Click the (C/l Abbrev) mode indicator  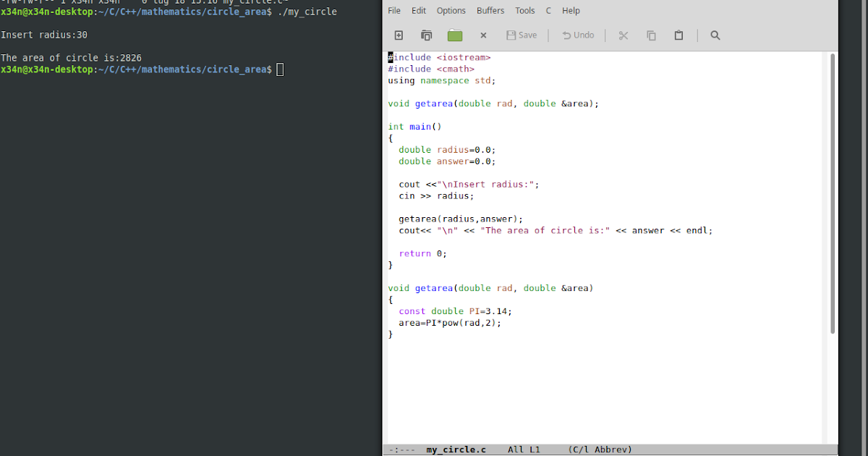(600, 449)
